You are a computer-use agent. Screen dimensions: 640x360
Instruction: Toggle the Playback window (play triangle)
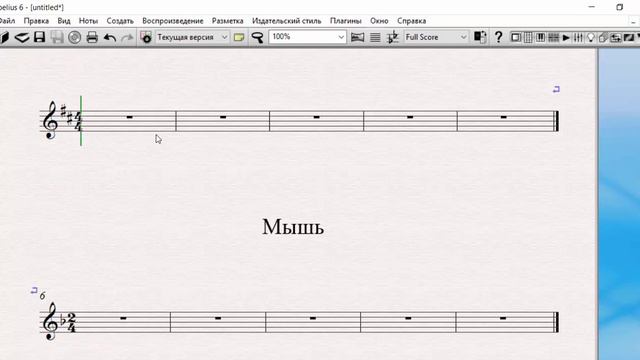[x=566, y=38]
